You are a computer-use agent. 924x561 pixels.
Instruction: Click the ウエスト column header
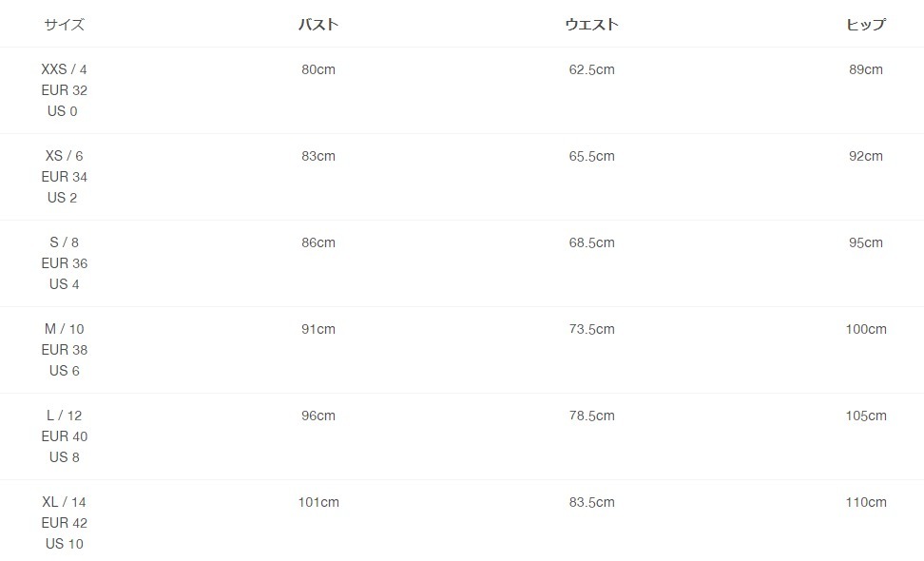click(591, 24)
